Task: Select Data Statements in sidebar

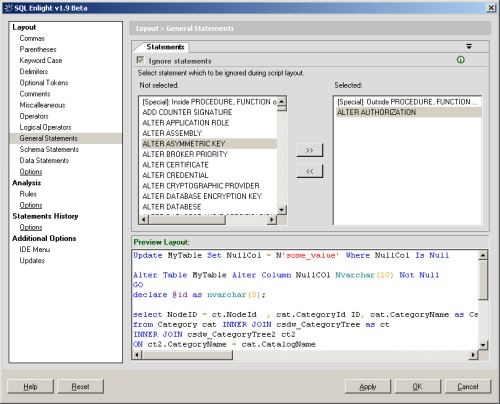Action: point(44,160)
